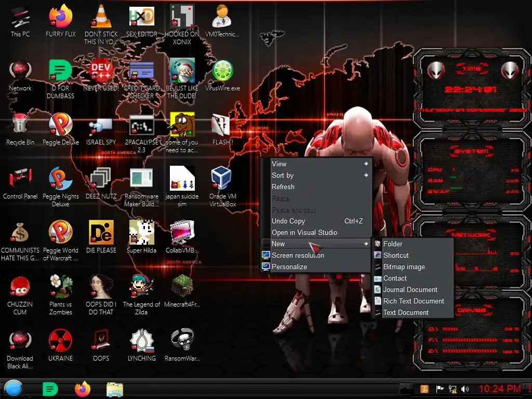Select the DIE PLEASE De icon
This screenshot has width=532, height=399.
tap(101, 237)
